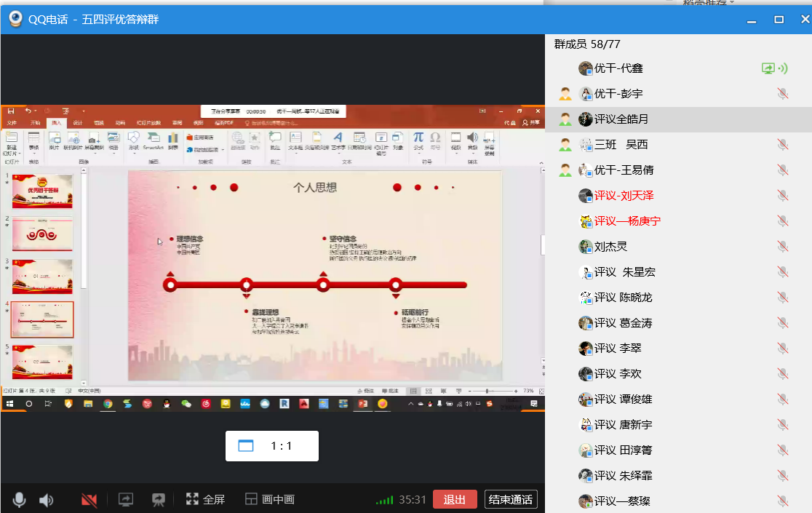Click the zoom in plus in status bar
812x513 pixels.
(x=516, y=391)
